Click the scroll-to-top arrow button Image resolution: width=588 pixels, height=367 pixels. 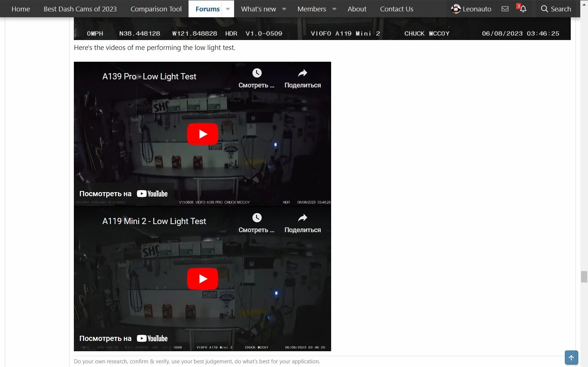click(x=571, y=357)
